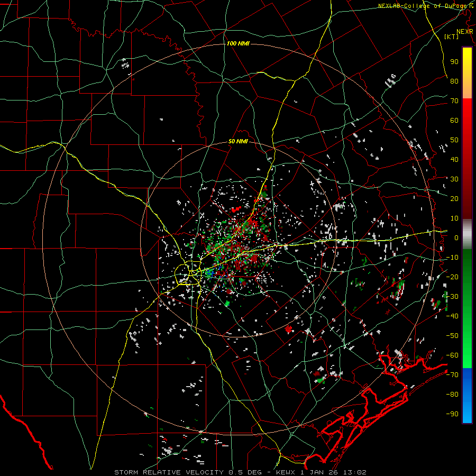476x476 pixels.
Task: Click the -80 value on velocity scale
Action: click(452, 395)
